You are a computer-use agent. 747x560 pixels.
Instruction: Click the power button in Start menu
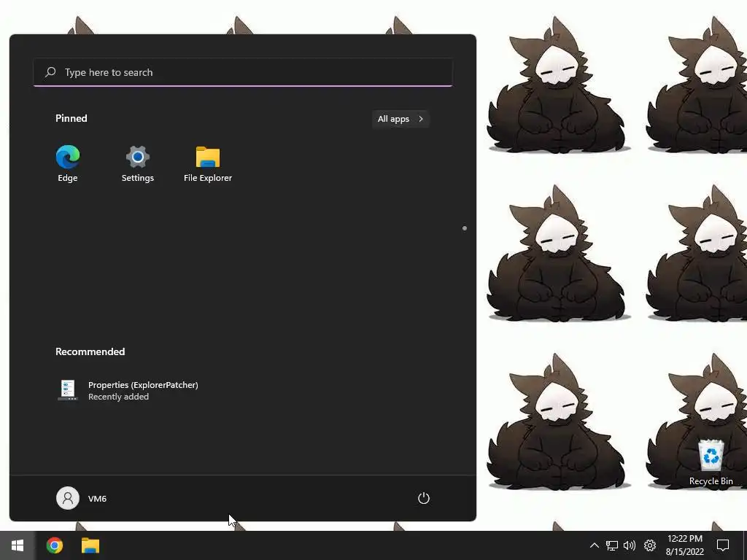pos(424,498)
